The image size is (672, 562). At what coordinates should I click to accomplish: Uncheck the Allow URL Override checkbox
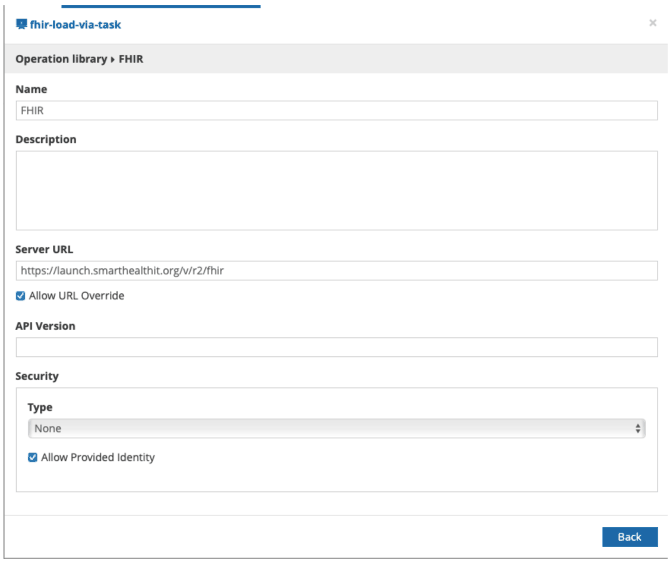click(x=21, y=296)
